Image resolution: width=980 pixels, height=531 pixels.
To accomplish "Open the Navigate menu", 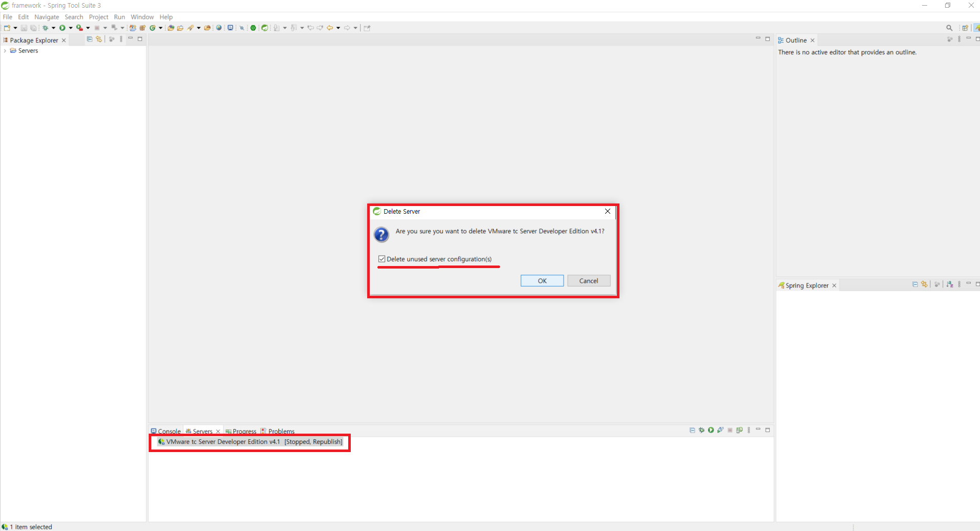I will (x=47, y=17).
